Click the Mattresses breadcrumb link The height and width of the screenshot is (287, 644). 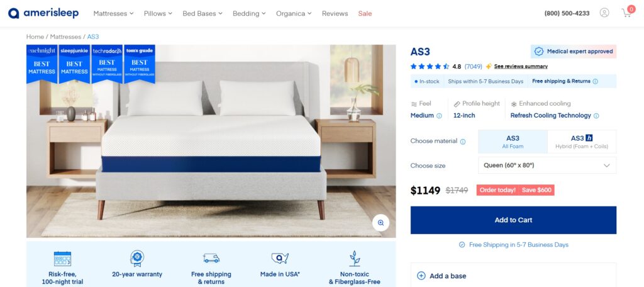(65, 37)
